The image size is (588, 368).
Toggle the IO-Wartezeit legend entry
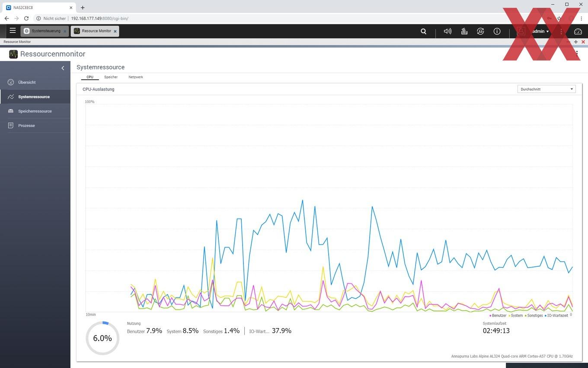556,316
